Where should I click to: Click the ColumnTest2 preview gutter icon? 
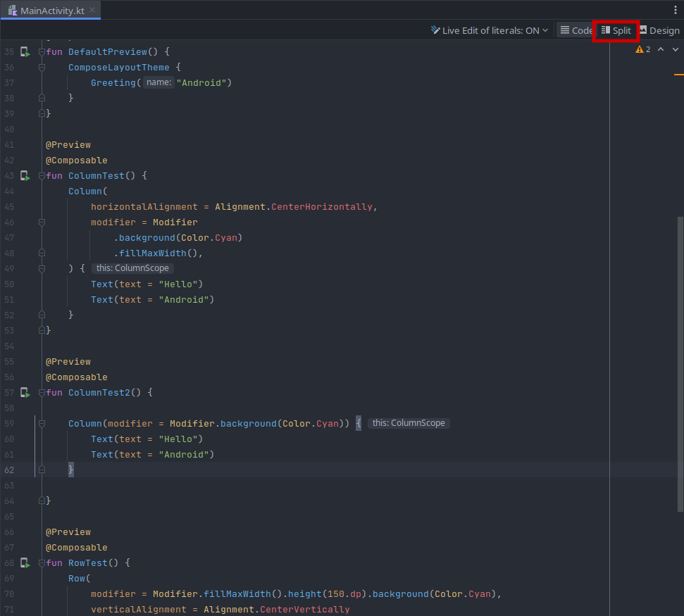(x=25, y=392)
